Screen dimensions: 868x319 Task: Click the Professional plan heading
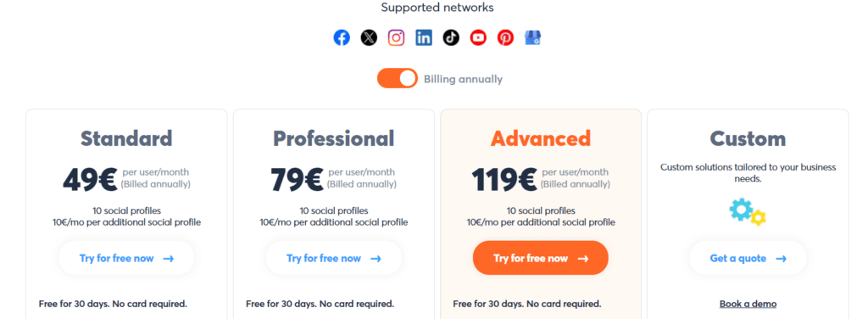pyautogui.click(x=333, y=138)
